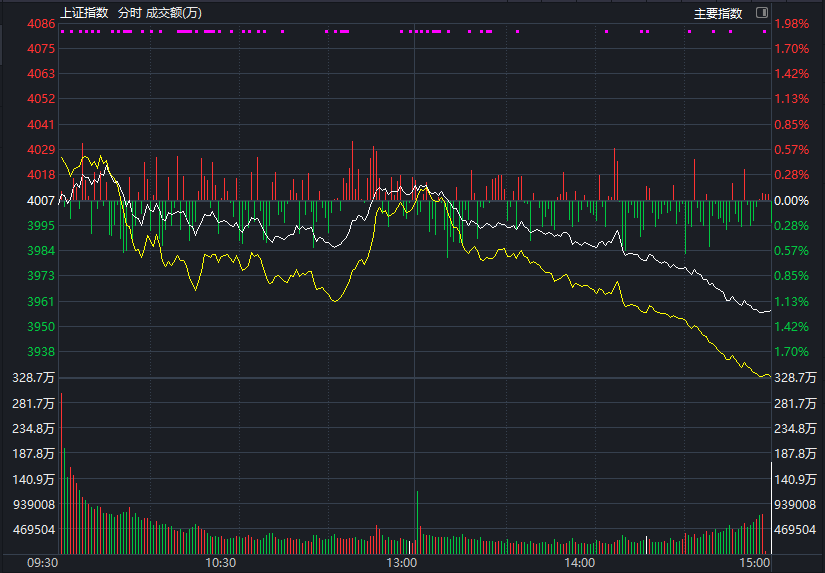The image size is (825, 573).
Task: Click the 1.98% top percentage label
Action: point(792,23)
